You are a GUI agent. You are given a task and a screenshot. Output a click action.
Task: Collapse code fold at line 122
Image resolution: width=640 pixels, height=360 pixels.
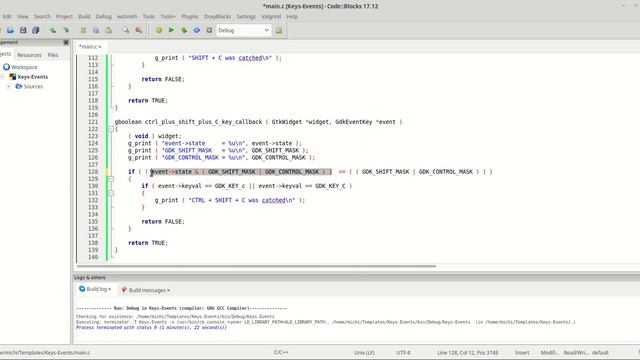point(111,129)
